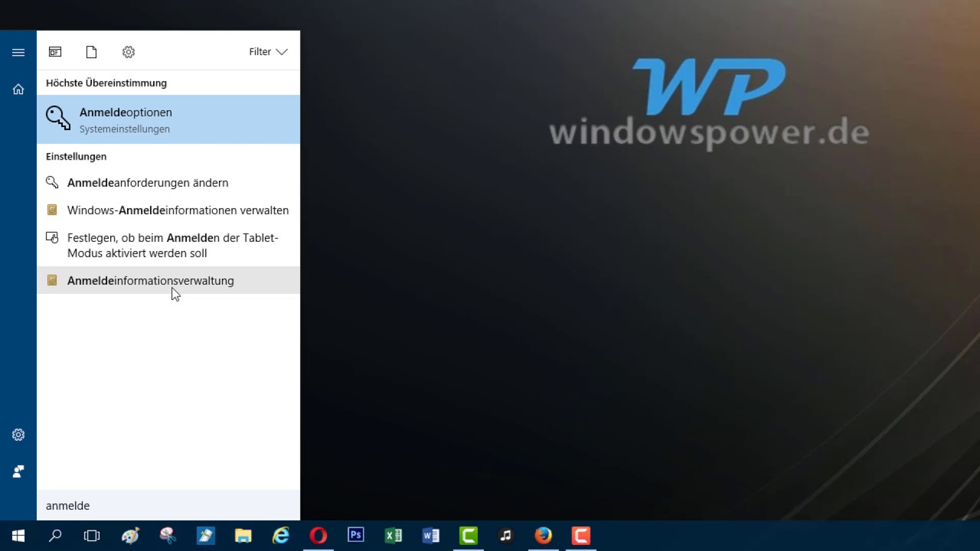Click the key icon beside Anmeldeoptionen
Viewport: 980px width, 551px height.
(58, 119)
